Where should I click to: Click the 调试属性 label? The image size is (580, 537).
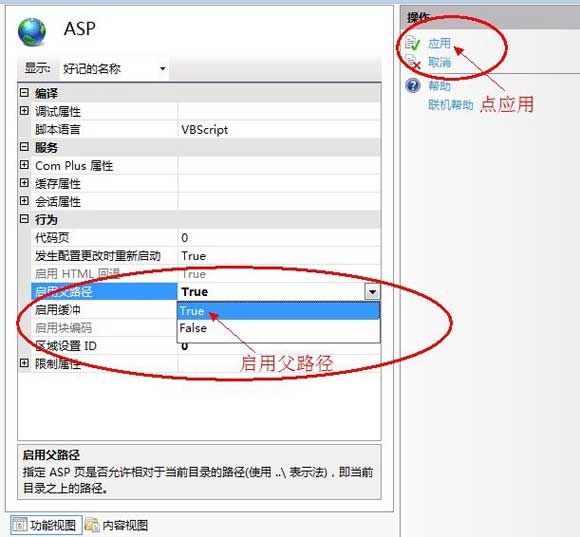tap(58, 111)
